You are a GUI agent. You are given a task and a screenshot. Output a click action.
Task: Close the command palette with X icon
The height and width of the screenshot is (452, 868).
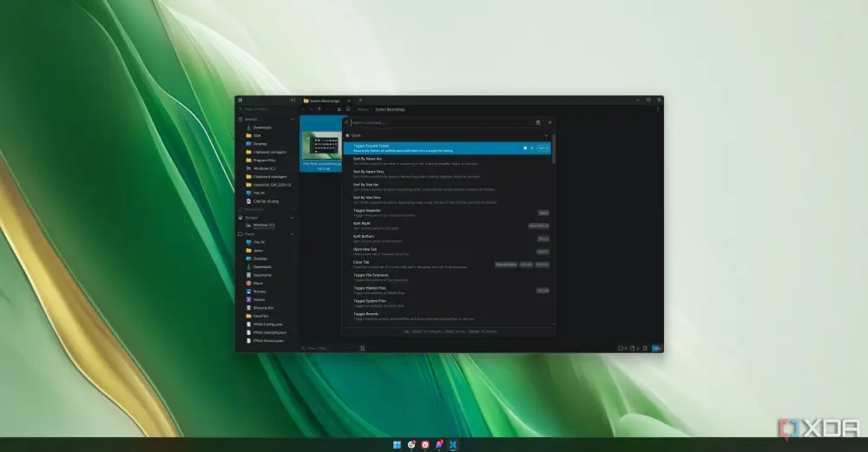[549, 123]
